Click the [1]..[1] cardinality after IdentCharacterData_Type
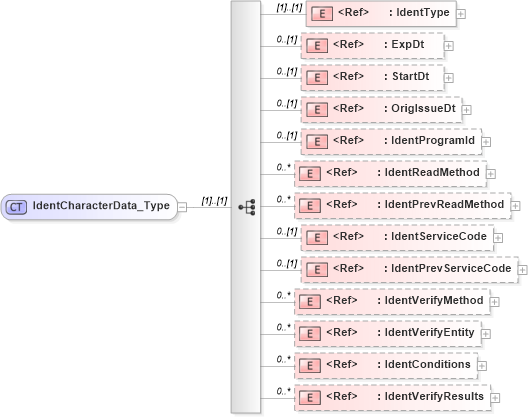 (214, 201)
